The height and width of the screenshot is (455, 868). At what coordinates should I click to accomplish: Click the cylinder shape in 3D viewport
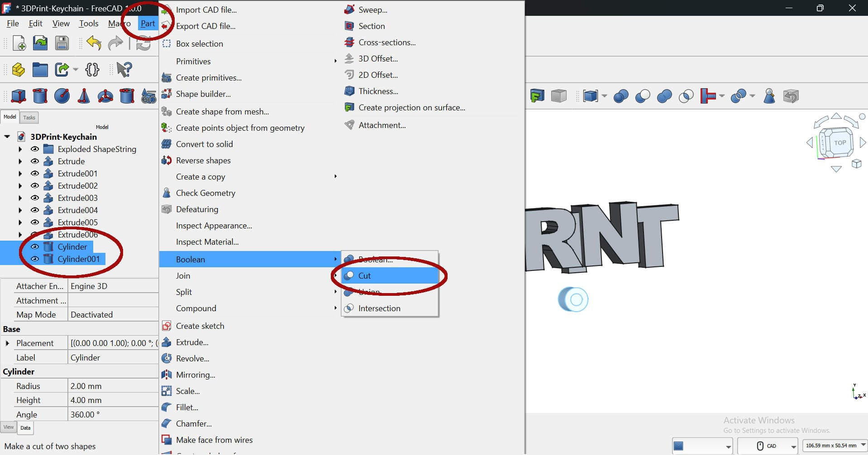(x=573, y=299)
